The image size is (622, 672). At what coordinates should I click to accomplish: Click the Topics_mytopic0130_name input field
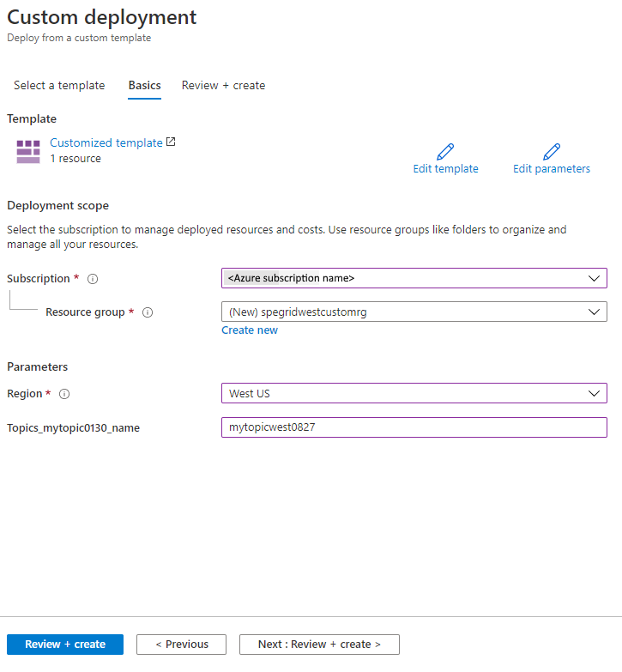(x=414, y=427)
